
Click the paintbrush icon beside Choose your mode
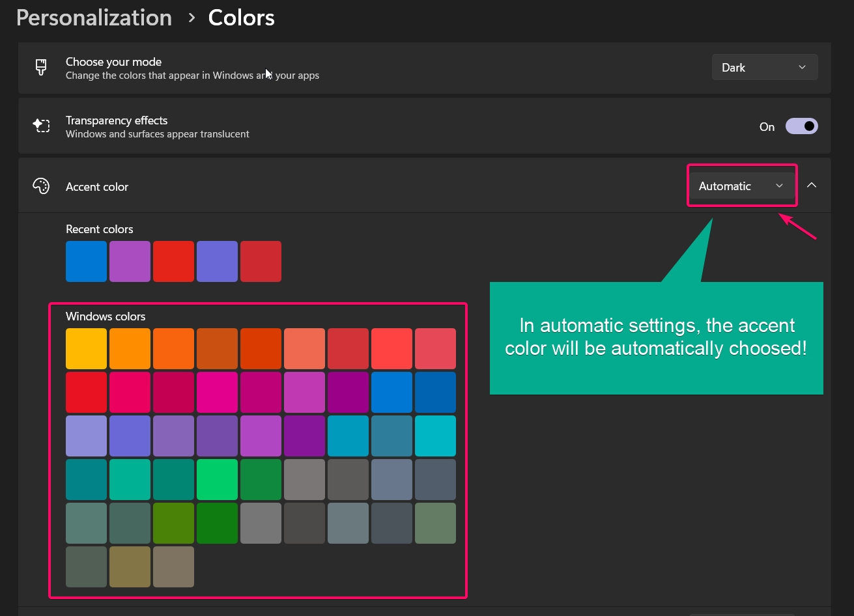[x=41, y=68]
